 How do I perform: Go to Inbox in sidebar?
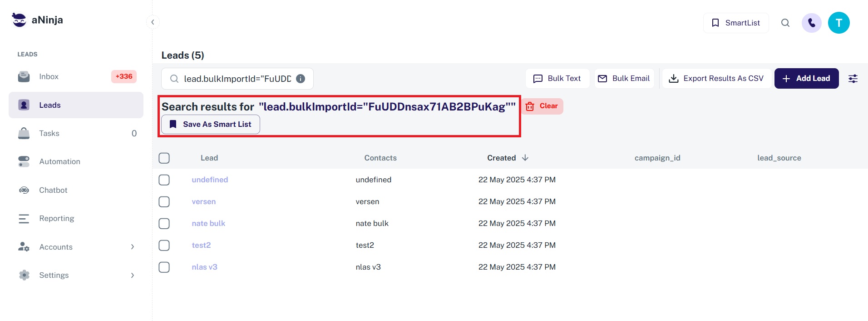[x=49, y=76]
